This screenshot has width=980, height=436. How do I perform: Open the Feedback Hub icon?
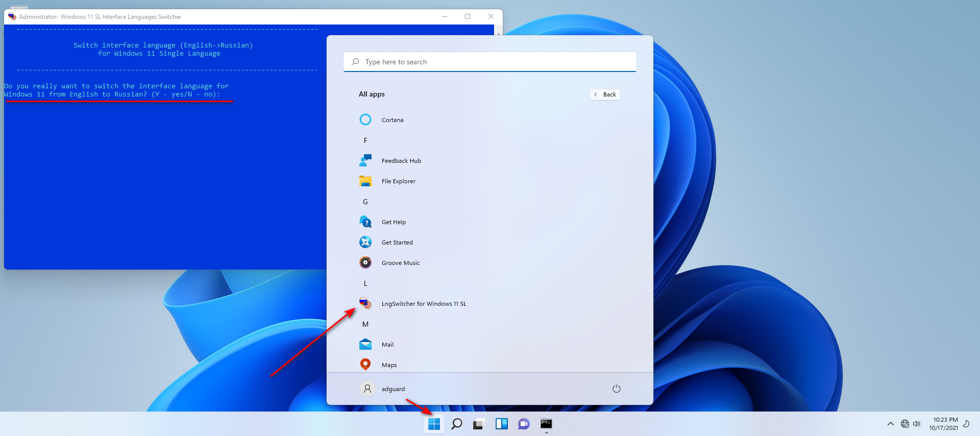click(x=365, y=160)
